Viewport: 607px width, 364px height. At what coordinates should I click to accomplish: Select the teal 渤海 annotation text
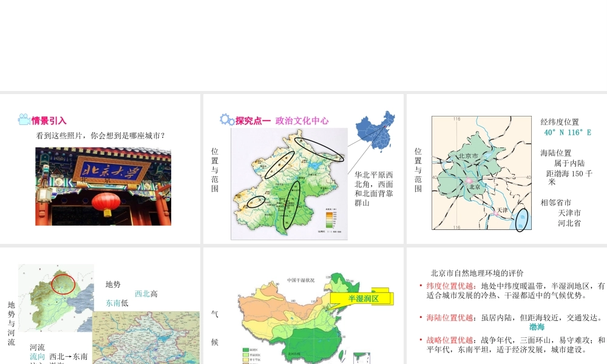[x=537, y=327]
